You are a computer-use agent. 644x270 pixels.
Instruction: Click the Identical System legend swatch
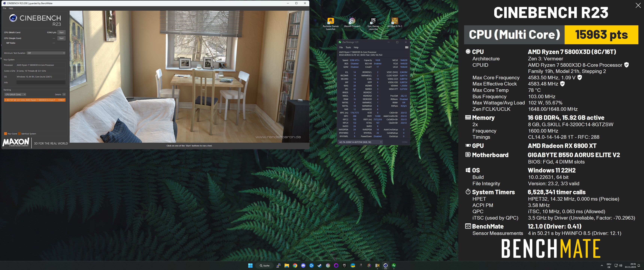pyautogui.click(x=19, y=133)
